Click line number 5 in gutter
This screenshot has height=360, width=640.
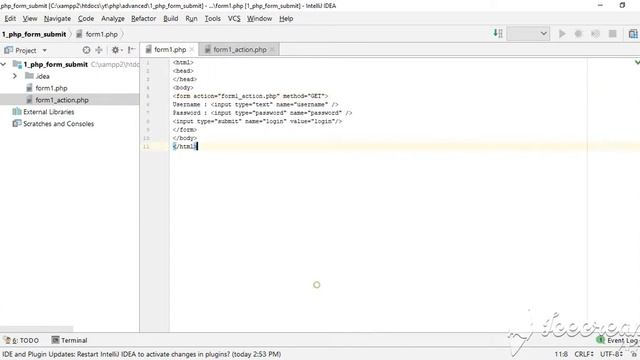pos(147,96)
